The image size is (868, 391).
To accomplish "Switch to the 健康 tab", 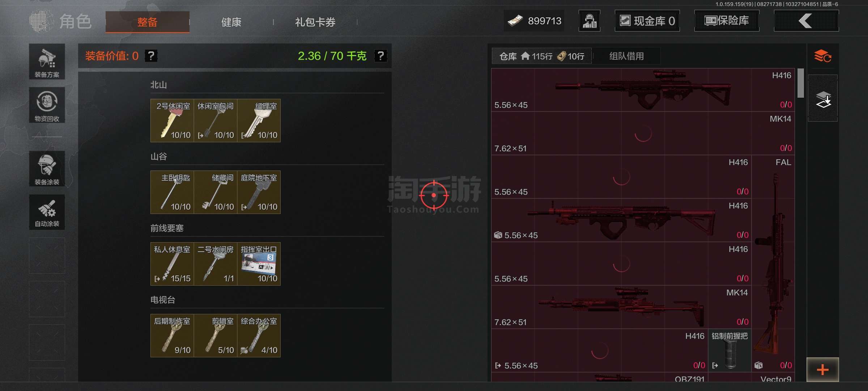I will (231, 22).
